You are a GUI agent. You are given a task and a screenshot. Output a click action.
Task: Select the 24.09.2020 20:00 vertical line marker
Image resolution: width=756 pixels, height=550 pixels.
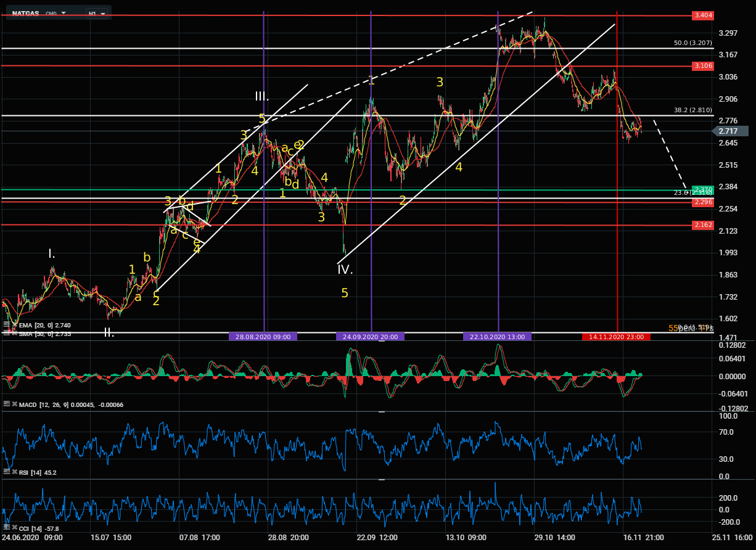click(371, 337)
